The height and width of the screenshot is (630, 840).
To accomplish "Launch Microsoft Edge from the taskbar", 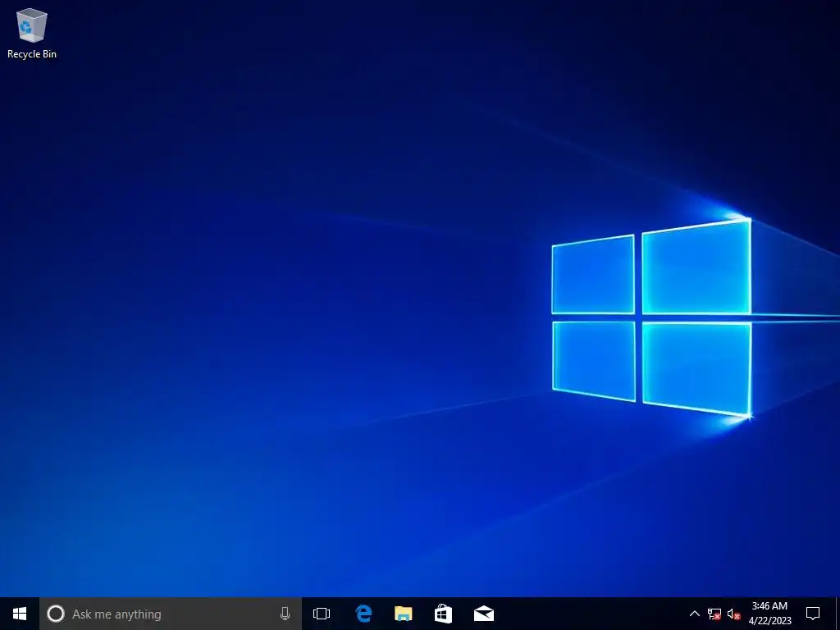I will click(363, 614).
